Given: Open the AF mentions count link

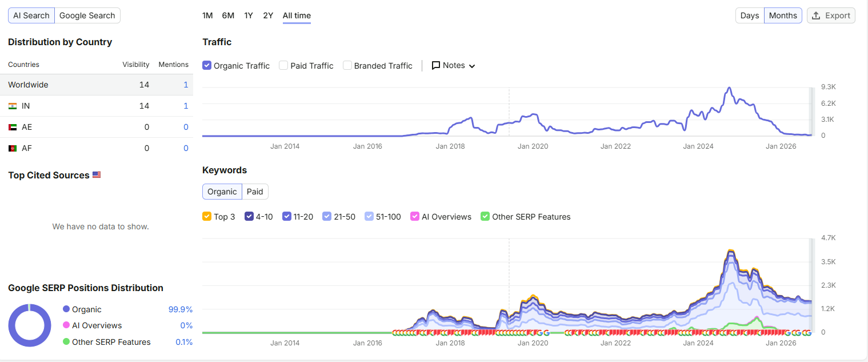Looking at the screenshot, I should click(186, 148).
